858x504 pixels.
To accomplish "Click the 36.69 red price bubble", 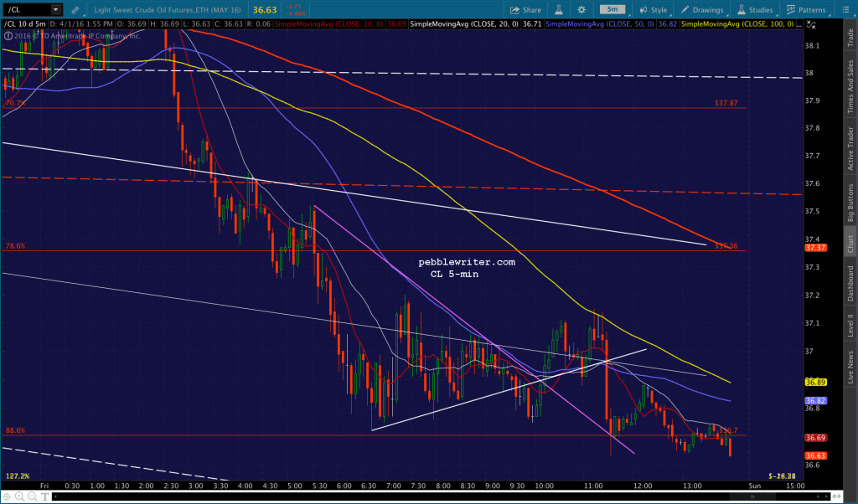I will point(815,438).
